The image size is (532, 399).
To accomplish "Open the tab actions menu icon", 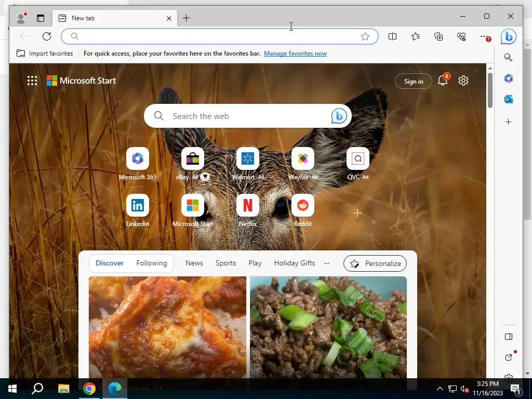I will click(41, 18).
